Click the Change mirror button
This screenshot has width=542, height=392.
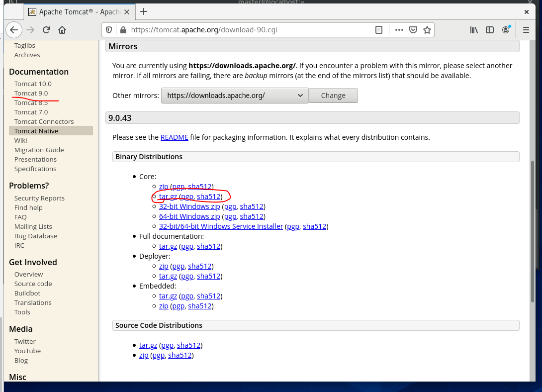coord(333,96)
